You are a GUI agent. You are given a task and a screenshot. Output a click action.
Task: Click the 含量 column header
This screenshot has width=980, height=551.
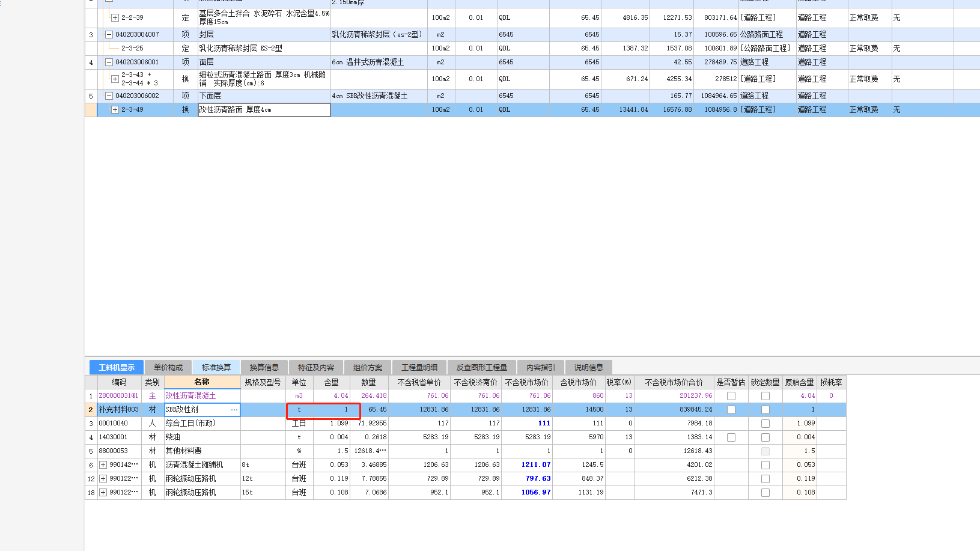(331, 382)
